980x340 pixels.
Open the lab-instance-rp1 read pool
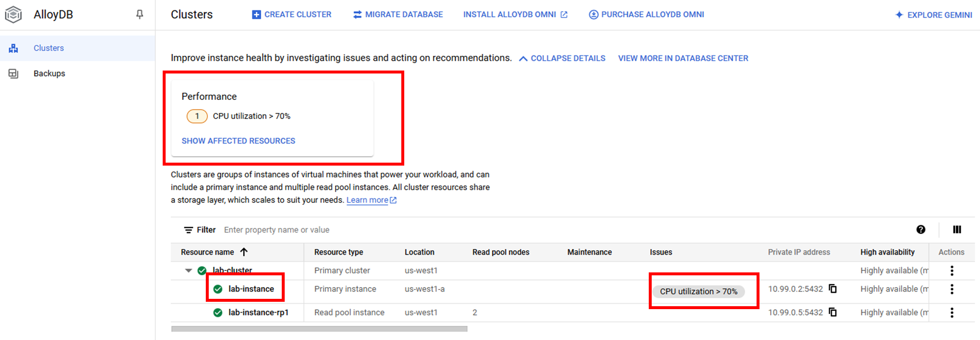click(258, 313)
